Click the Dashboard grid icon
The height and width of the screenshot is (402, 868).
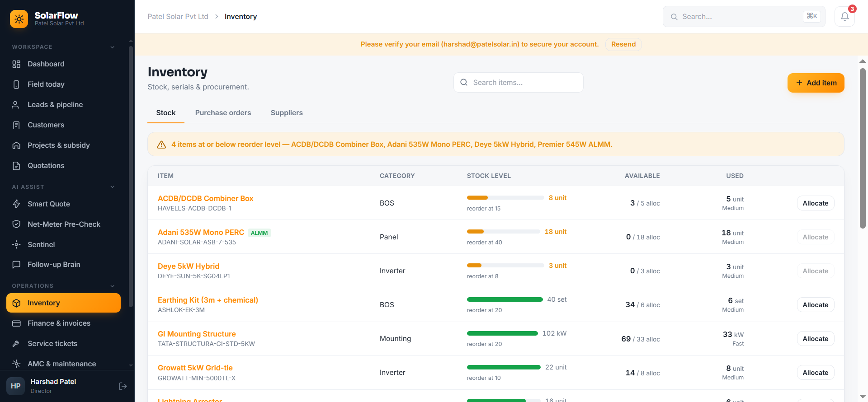coord(16,64)
